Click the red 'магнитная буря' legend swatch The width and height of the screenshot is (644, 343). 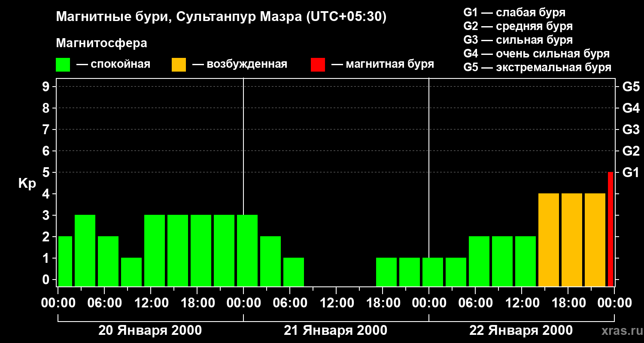[318, 65]
